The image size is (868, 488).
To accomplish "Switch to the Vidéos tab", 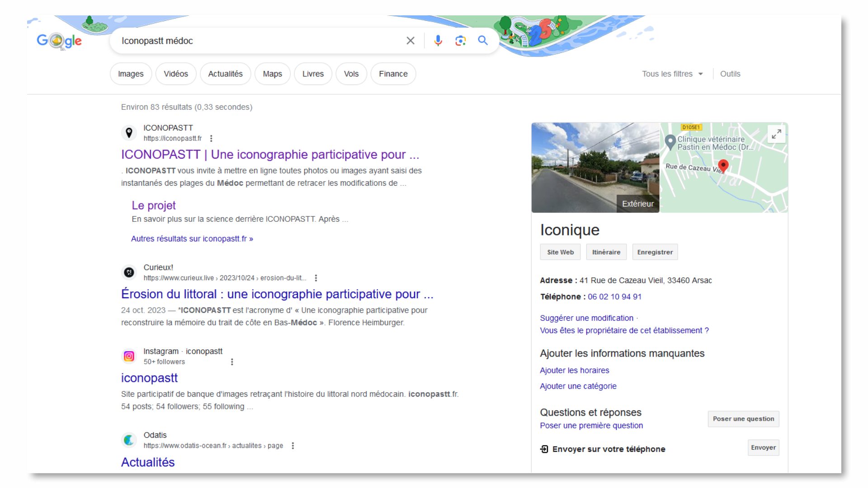I will click(x=176, y=74).
